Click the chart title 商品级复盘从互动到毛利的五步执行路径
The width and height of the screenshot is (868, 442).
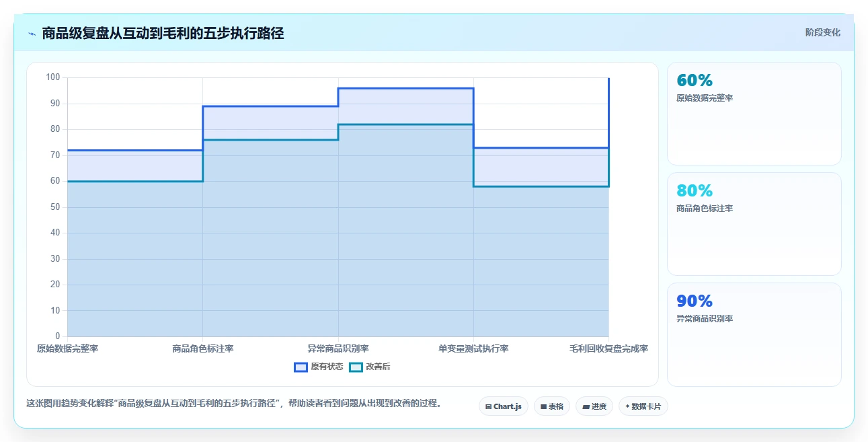point(163,33)
